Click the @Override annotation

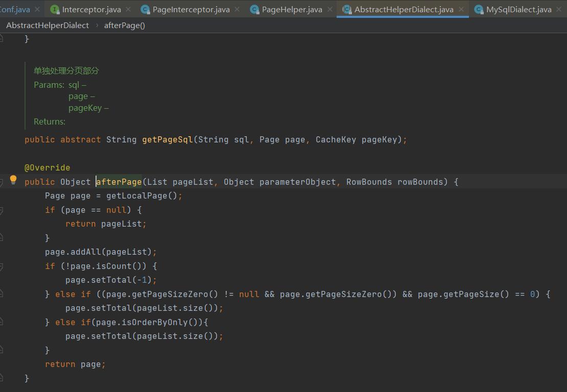click(x=47, y=167)
